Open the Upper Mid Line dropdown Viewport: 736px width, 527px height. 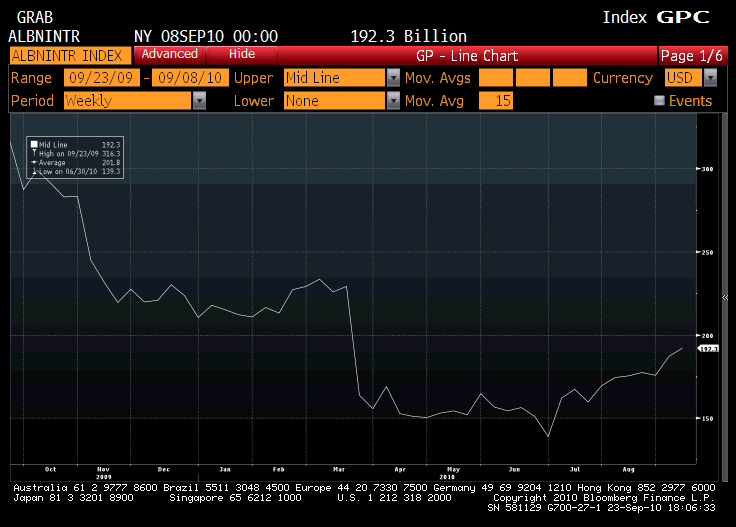393,78
